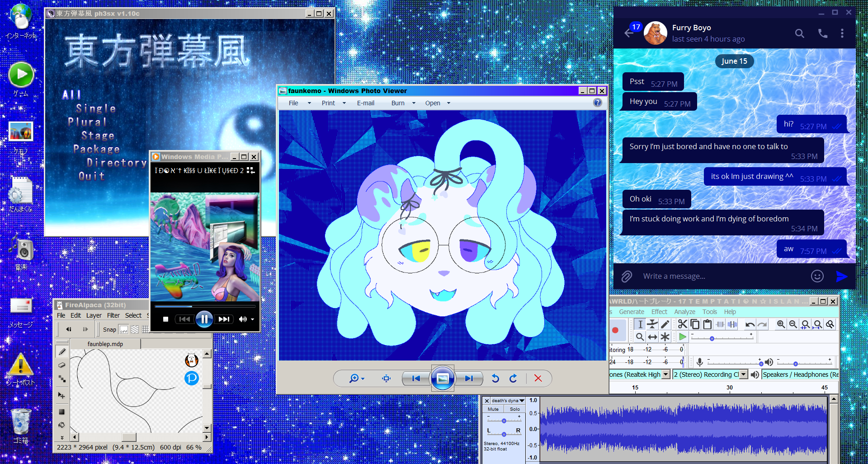Image resolution: width=868 pixels, height=464 pixels.
Task: Click the Cut scissors icon in Audacity
Action: (x=683, y=324)
